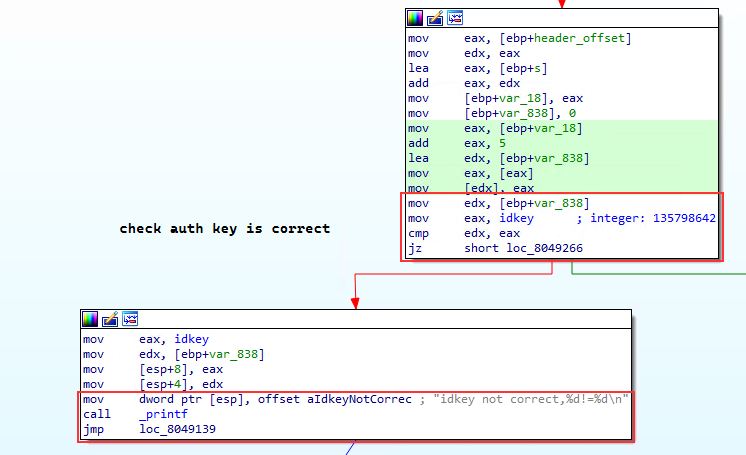This screenshot has width=746, height=455.
Task: Open node color picker in lower block
Action: [91, 319]
